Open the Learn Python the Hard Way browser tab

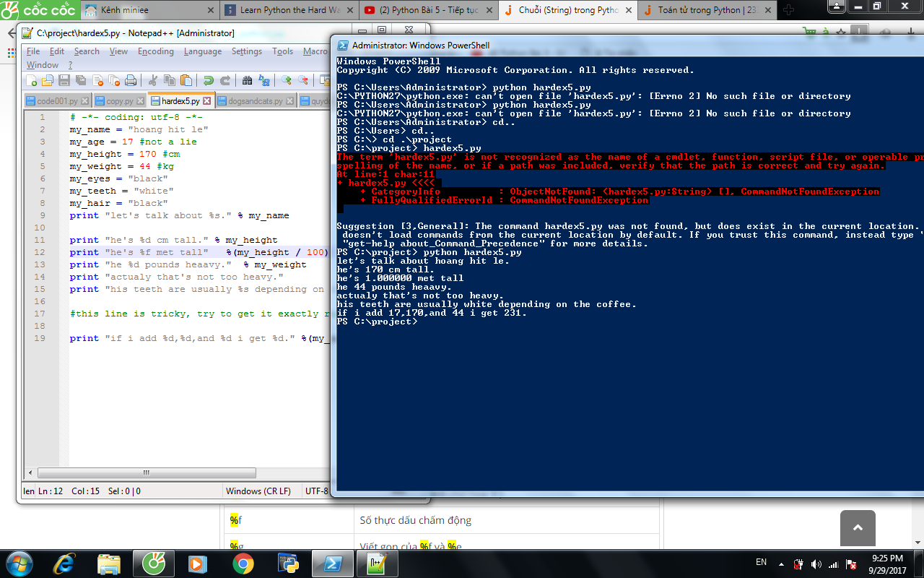(289, 10)
